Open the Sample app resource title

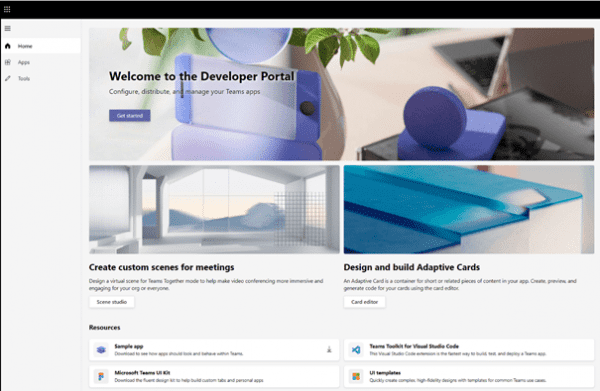(129, 346)
